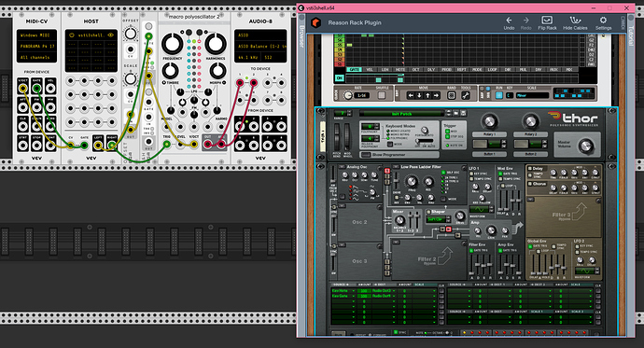644x348 pixels.
Task: Toggle the Shaper enable button
Action: (x=428, y=212)
